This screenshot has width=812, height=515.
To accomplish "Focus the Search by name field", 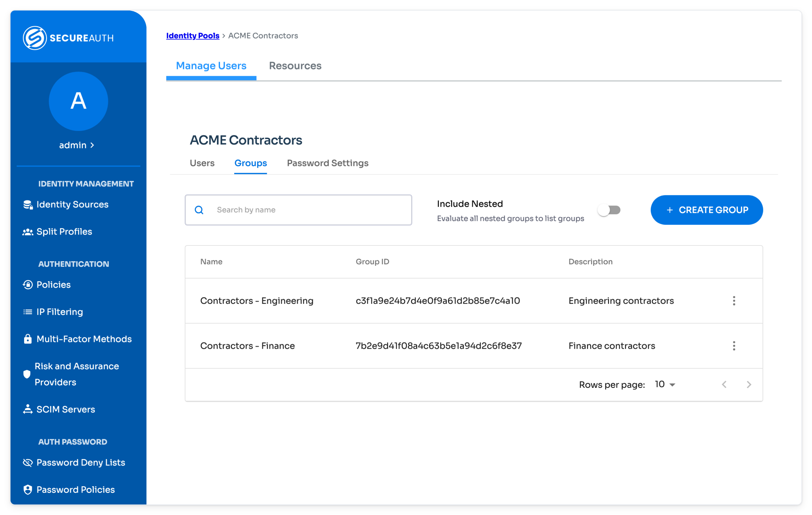I will click(x=298, y=210).
